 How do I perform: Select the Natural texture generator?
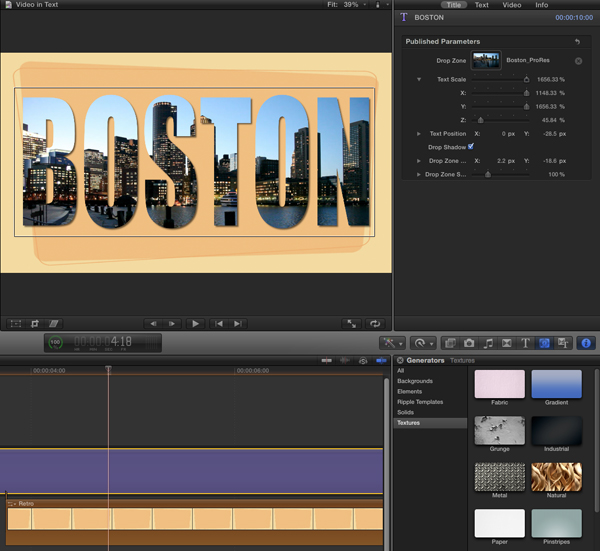556,477
